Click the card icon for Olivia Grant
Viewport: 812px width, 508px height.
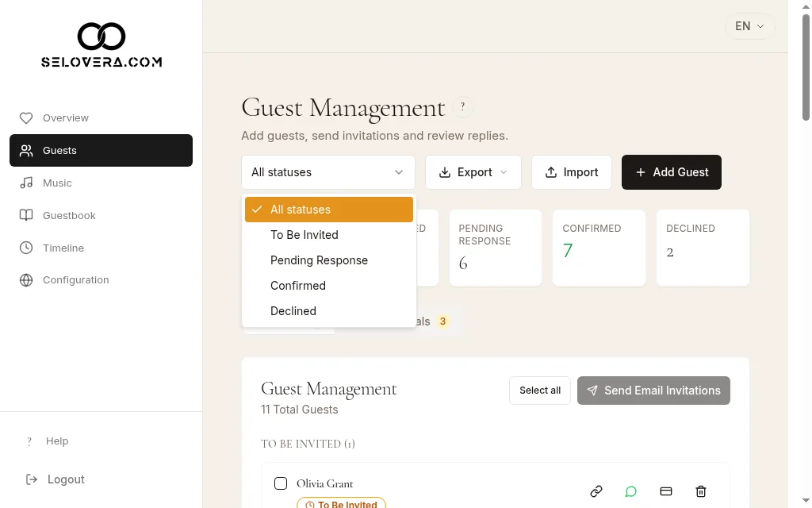pos(666,491)
